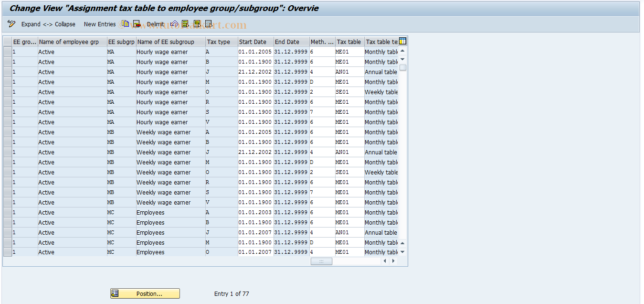The width and height of the screenshot is (644, 304).
Task: Click New Entries button
Action: coord(100,24)
